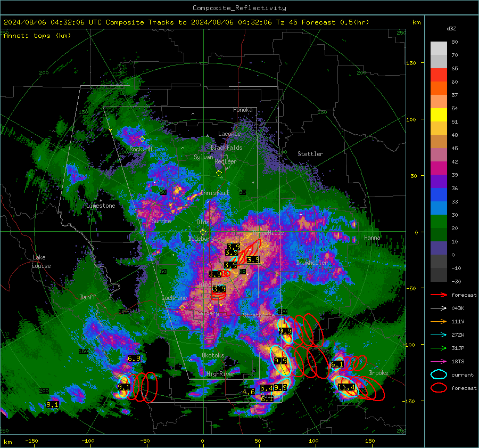
Task: Click the indigo 10 dBZ legend swatch
Action: point(439,248)
